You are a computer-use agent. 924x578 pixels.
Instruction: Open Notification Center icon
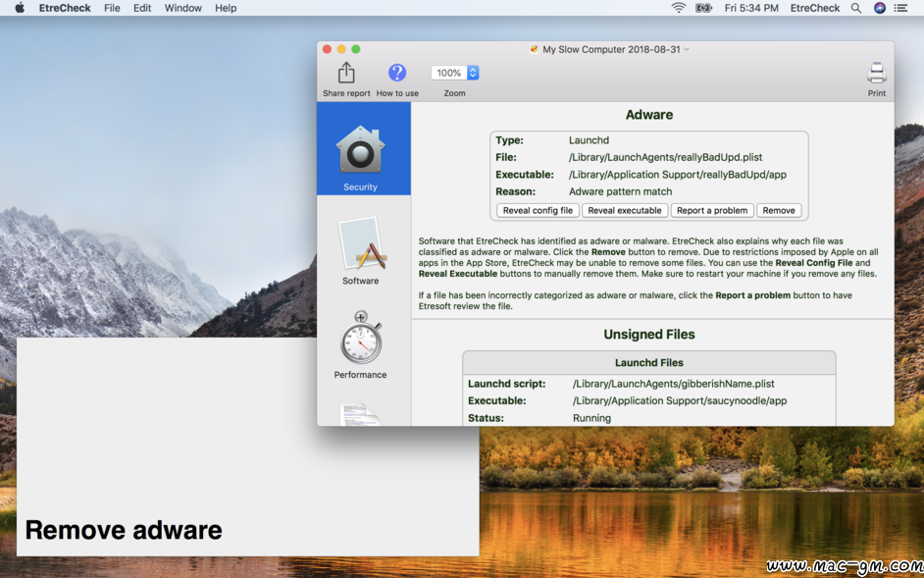[x=900, y=8]
